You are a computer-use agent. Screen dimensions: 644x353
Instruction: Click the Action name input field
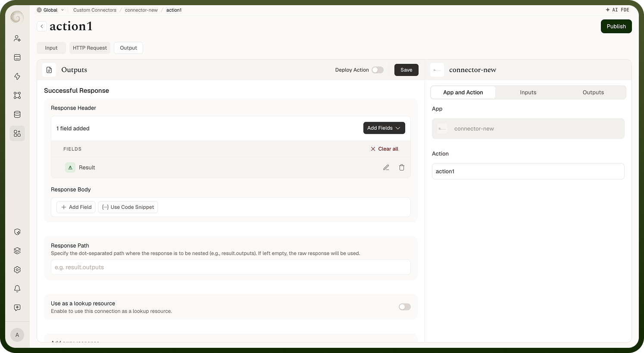tap(528, 171)
